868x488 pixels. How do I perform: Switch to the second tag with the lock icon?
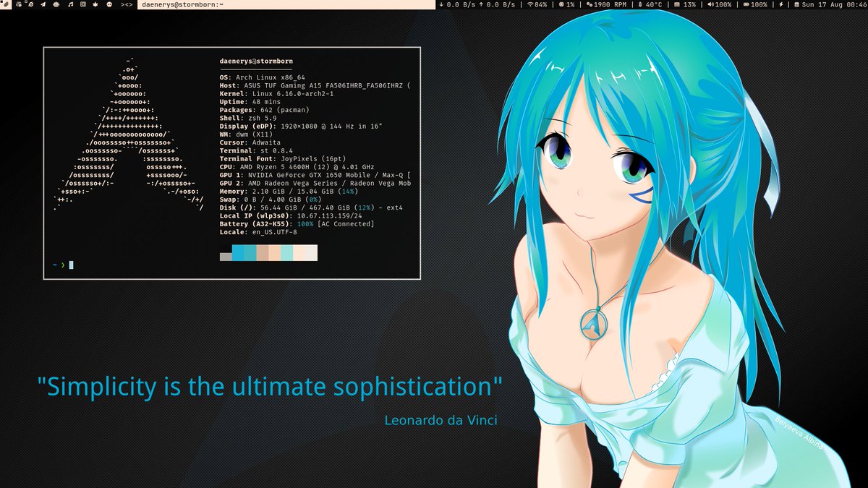click(19, 4)
